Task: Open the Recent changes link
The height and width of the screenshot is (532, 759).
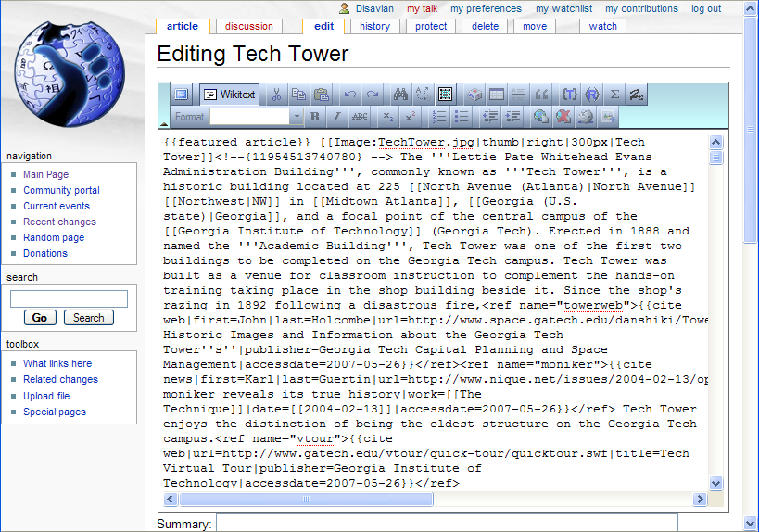Action: (x=59, y=222)
